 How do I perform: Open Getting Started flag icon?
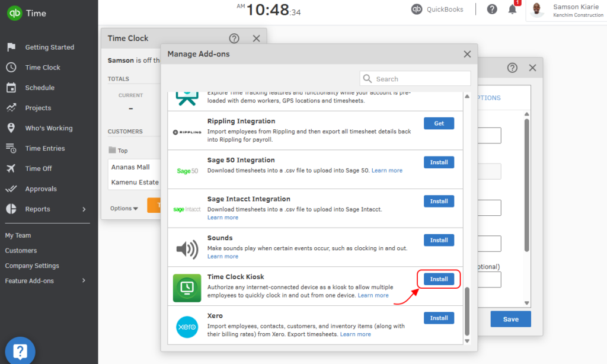point(11,47)
